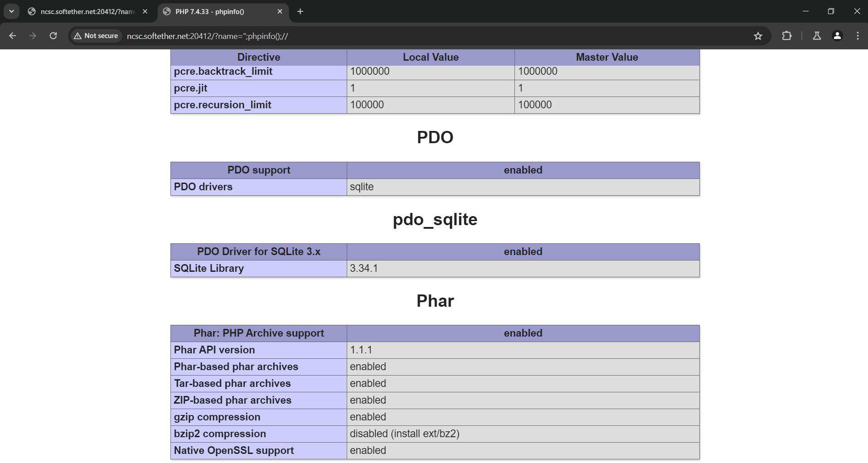Bookmark this page with the star icon

click(x=758, y=36)
